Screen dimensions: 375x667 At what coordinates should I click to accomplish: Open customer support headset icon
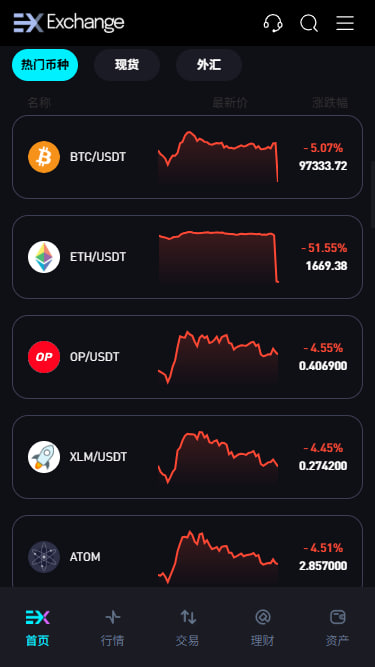273,23
